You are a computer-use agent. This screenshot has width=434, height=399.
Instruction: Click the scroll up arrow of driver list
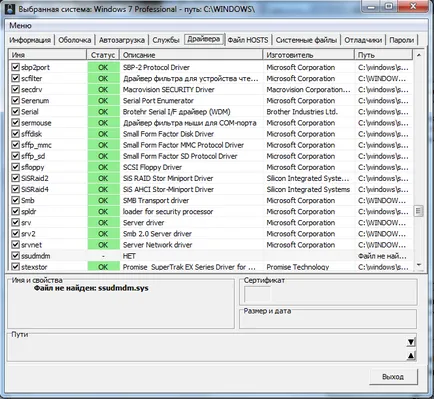419,55
